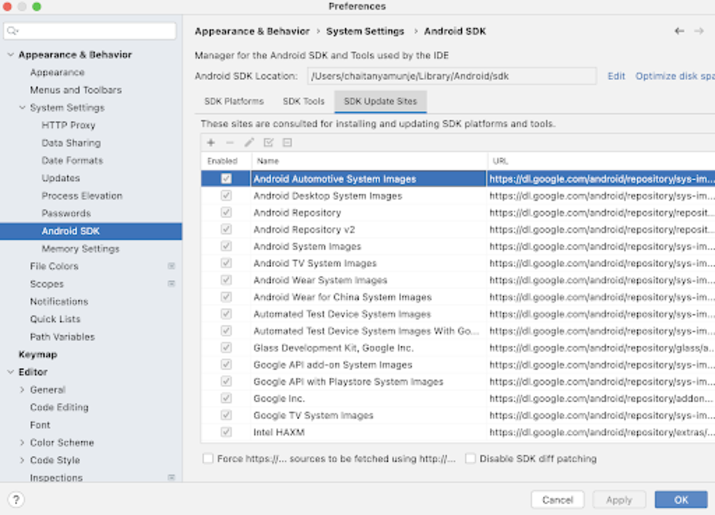This screenshot has width=715, height=515.
Task: Collapse the Appearance & Behavior section
Action: click(x=10, y=55)
